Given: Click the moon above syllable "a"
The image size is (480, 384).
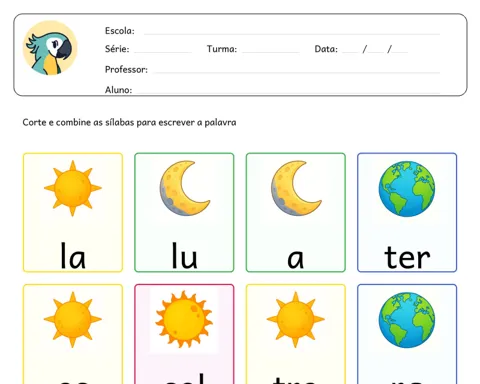Looking at the screenshot, I should (x=296, y=188).
